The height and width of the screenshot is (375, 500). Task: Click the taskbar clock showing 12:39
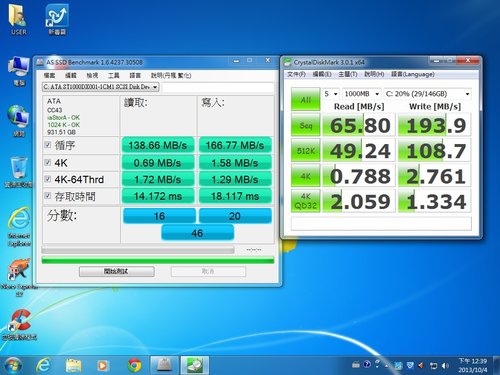(x=472, y=365)
